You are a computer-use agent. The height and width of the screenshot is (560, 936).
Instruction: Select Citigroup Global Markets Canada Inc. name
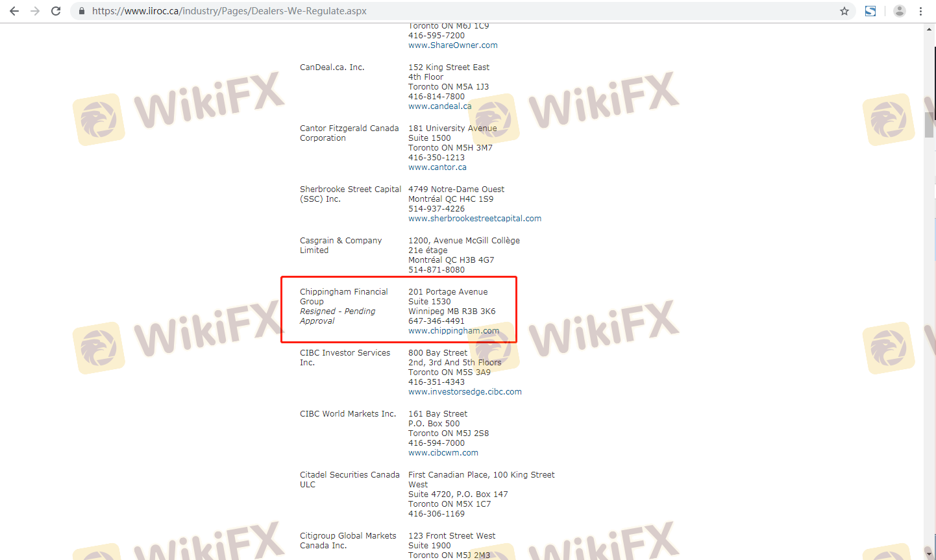coord(348,541)
